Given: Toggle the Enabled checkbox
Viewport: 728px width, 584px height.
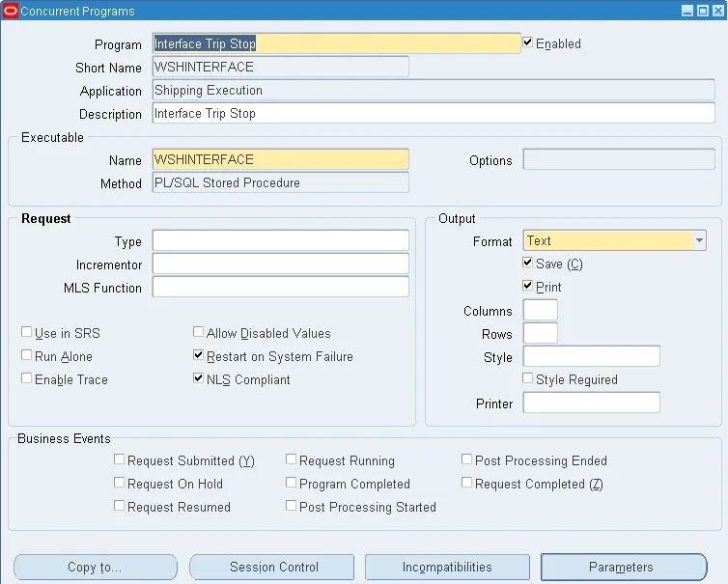Looking at the screenshot, I should tap(527, 42).
